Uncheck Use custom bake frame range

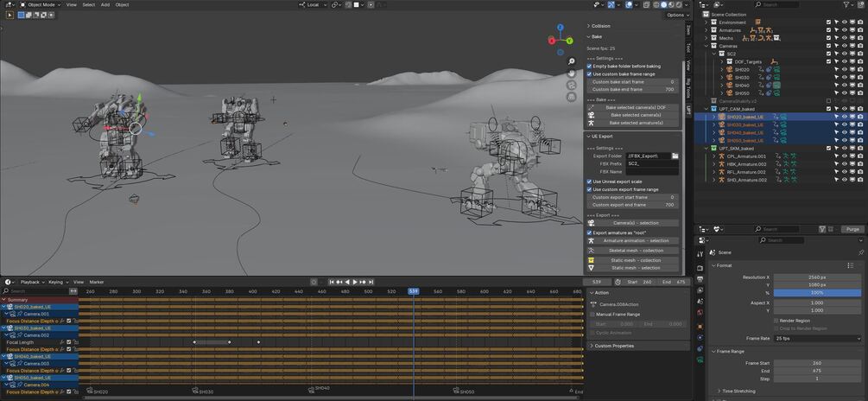click(589, 73)
